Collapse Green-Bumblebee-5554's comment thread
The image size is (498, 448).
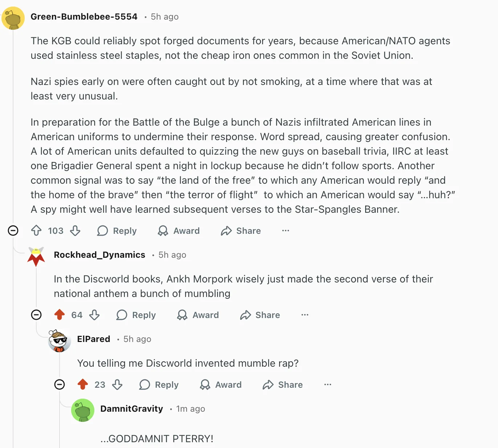click(x=13, y=231)
